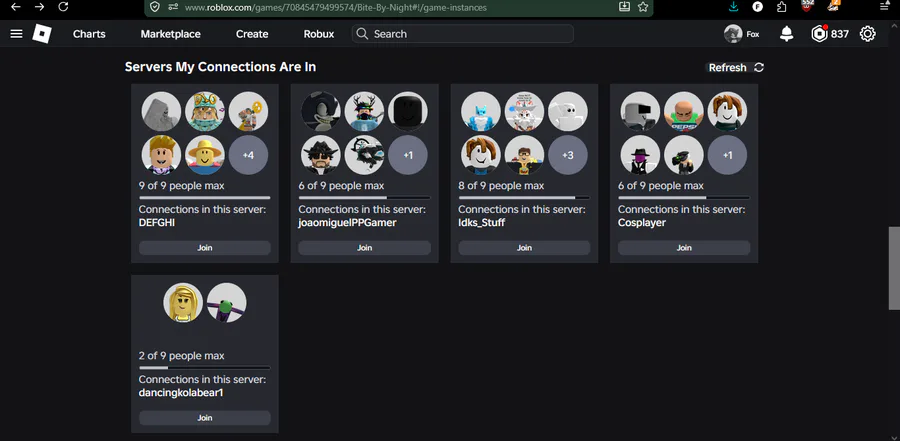The width and height of the screenshot is (900, 441).
Task: Click the 8 of 9 capacity bar
Action: pyautogui.click(x=524, y=198)
